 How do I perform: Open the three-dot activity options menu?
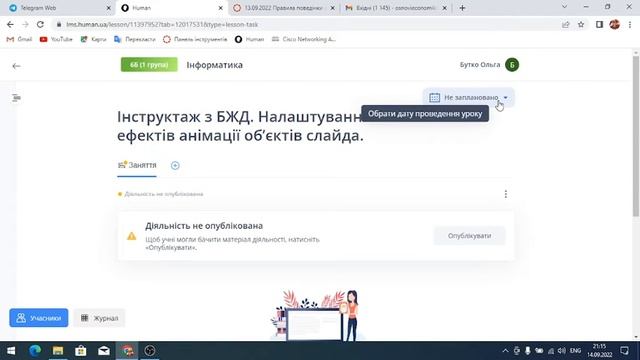pos(506,194)
